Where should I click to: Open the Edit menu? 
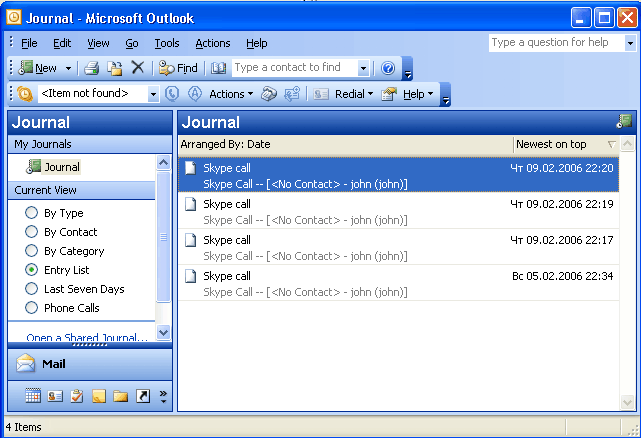pyautogui.click(x=62, y=43)
